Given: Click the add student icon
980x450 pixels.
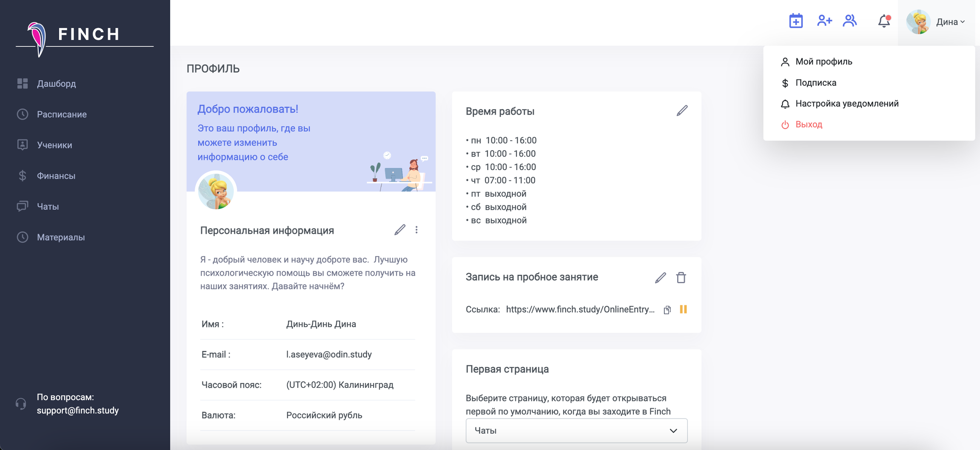Looking at the screenshot, I should [824, 21].
